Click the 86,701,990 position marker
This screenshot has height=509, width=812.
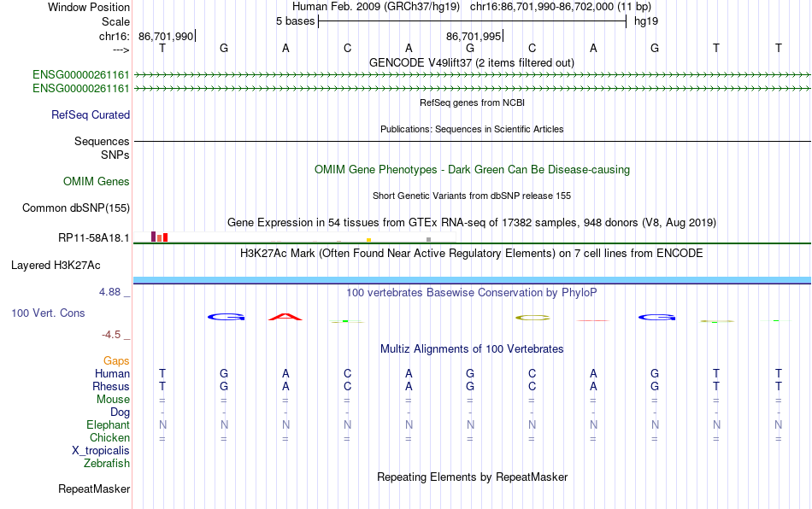(167, 36)
